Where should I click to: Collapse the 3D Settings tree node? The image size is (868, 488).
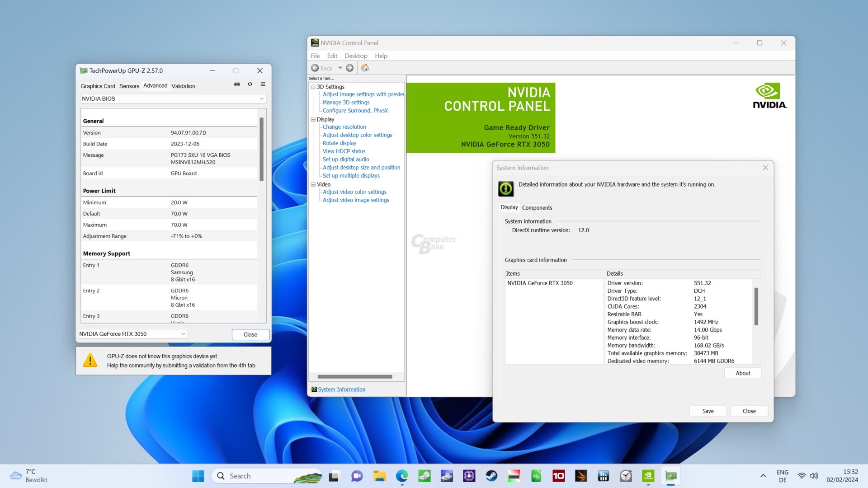click(x=313, y=87)
